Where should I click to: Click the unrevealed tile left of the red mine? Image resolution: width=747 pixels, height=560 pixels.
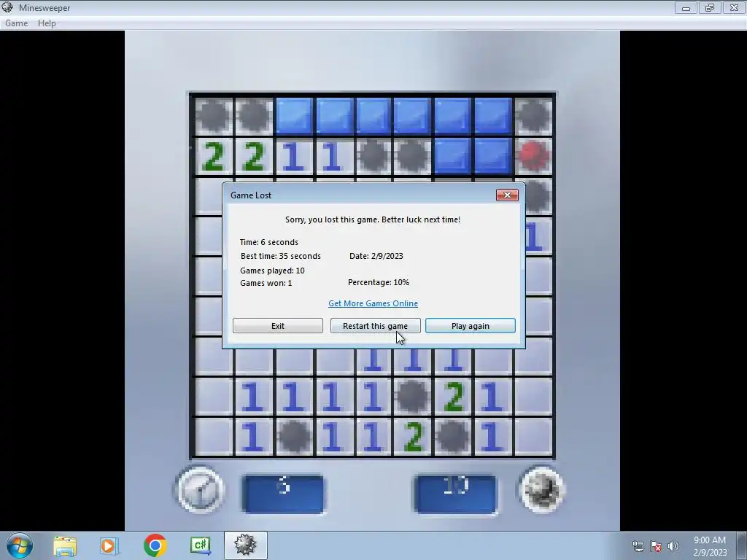pos(493,156)
